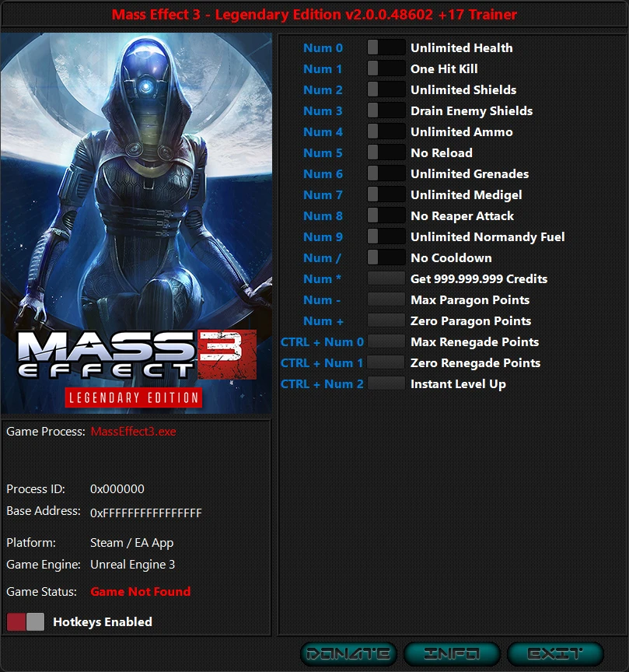Activate Get 999.999.999 Credits
The width and height of the screenshot is (629, 672).
386,278
